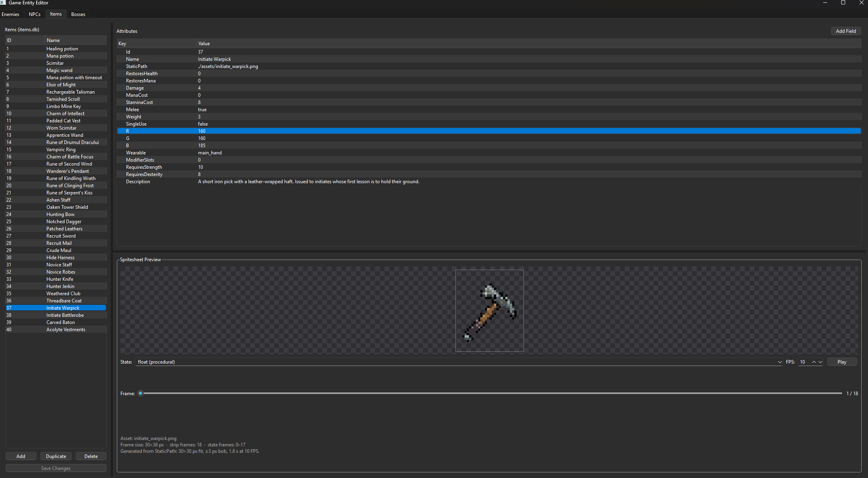Viewport: 868px width, 478px height.
Task: Click the G attribute row
Action: [489, 138]
